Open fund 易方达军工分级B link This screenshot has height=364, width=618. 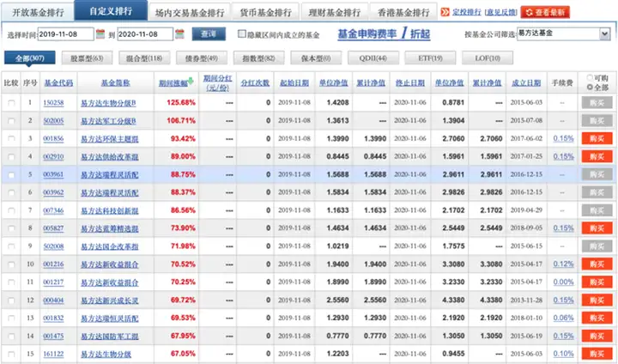[x=108, y=121]
